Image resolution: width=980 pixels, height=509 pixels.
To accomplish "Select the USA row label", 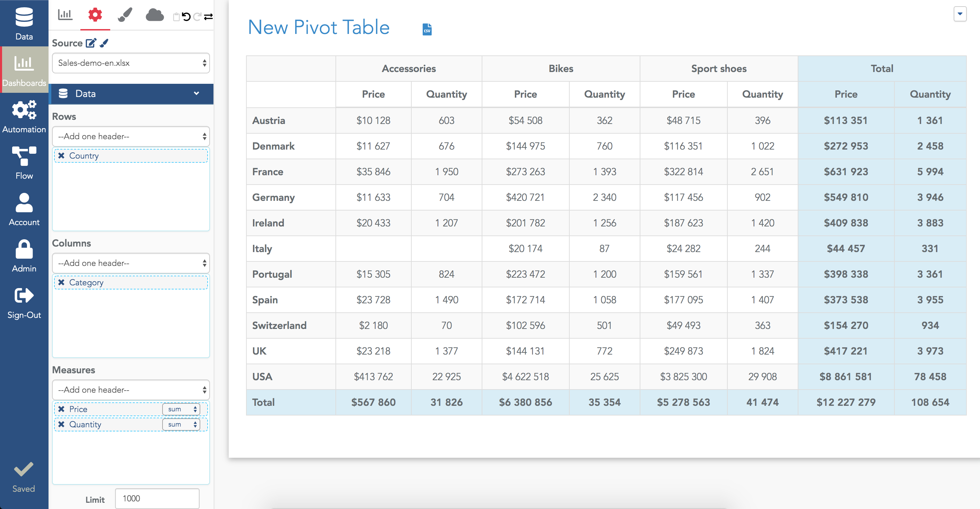I will [x=262, y=377].
